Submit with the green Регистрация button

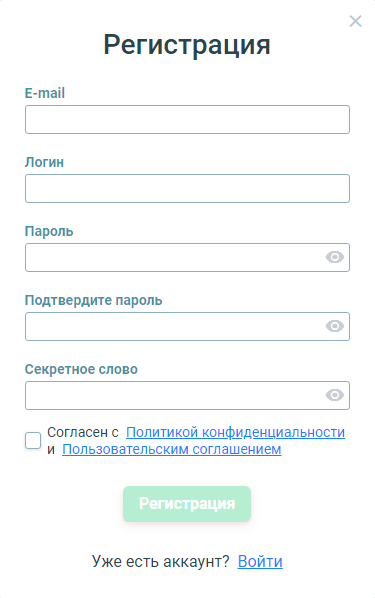tap(187, 504)
